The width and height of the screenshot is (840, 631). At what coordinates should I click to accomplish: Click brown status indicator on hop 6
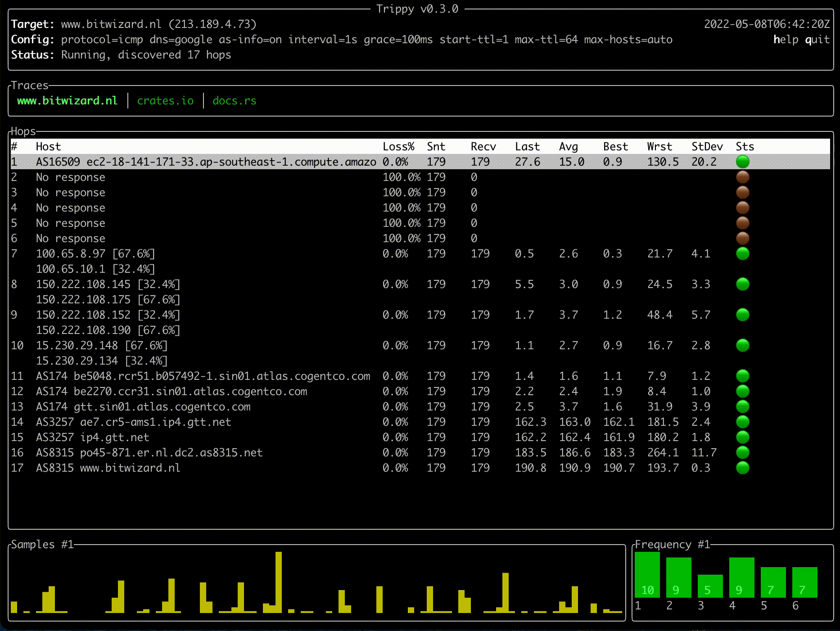tap(742, 238)
